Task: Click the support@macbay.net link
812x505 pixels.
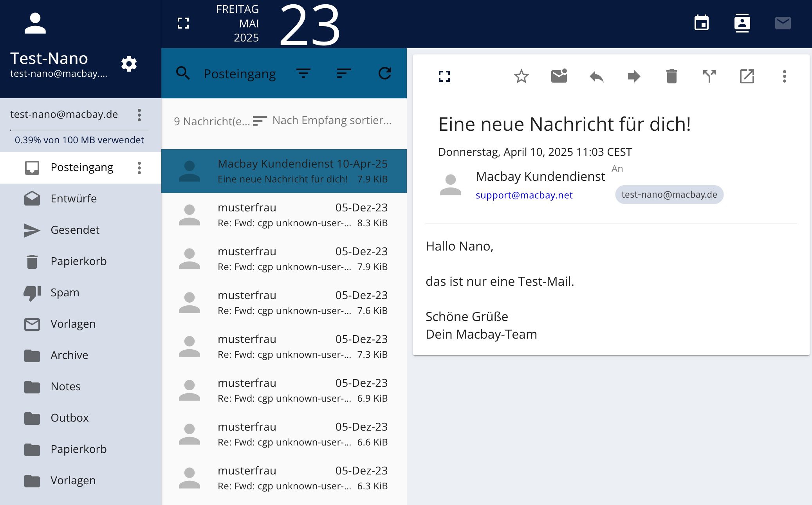Action: tap(524, 195)
